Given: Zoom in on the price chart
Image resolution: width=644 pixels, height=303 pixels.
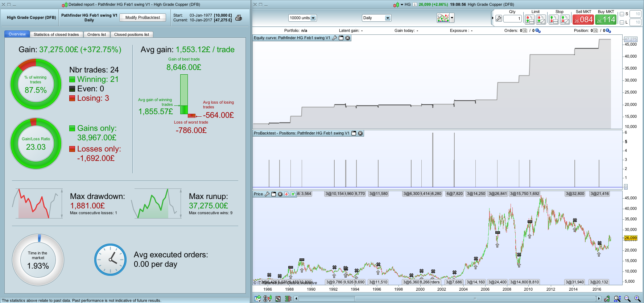Looking at the screenshot, I should coord(637,299).
